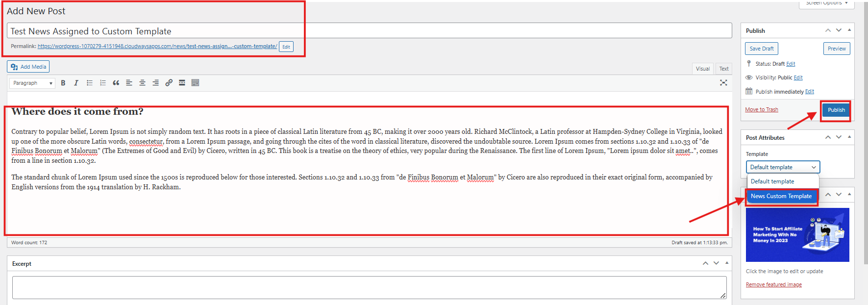Click the permalink Edit button
The width and height of the screenshot is (868, 305).
click(286, 47)
